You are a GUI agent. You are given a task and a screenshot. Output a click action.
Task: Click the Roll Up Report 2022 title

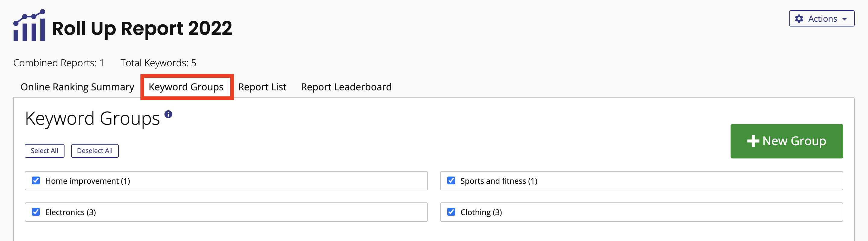tap(142, 28)
